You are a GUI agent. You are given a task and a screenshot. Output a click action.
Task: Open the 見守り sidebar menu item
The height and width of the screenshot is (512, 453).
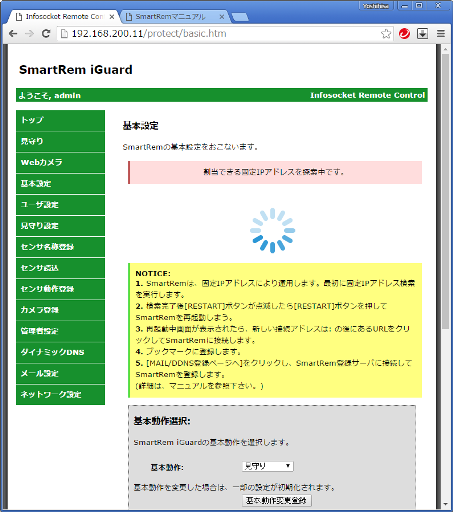(60, 141)
